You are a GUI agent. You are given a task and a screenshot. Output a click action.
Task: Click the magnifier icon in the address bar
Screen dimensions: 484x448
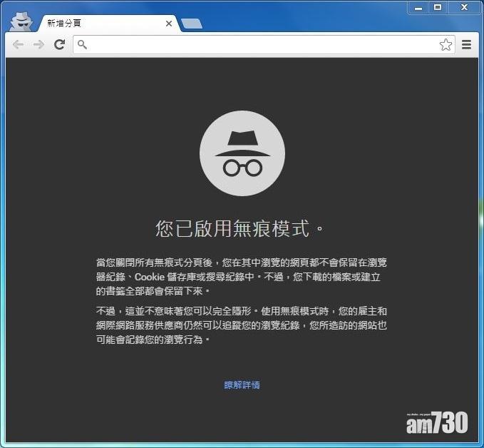[x=83, y=45]
